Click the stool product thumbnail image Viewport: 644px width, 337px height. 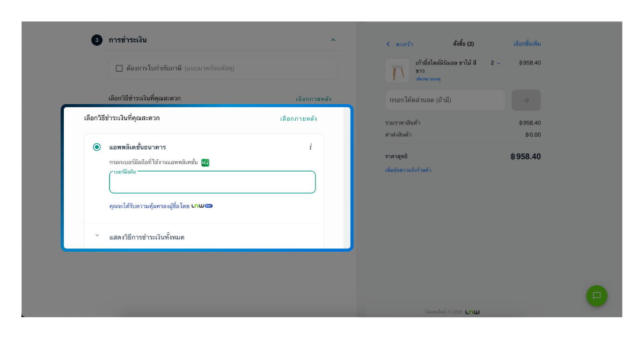[x=397, y=70]
